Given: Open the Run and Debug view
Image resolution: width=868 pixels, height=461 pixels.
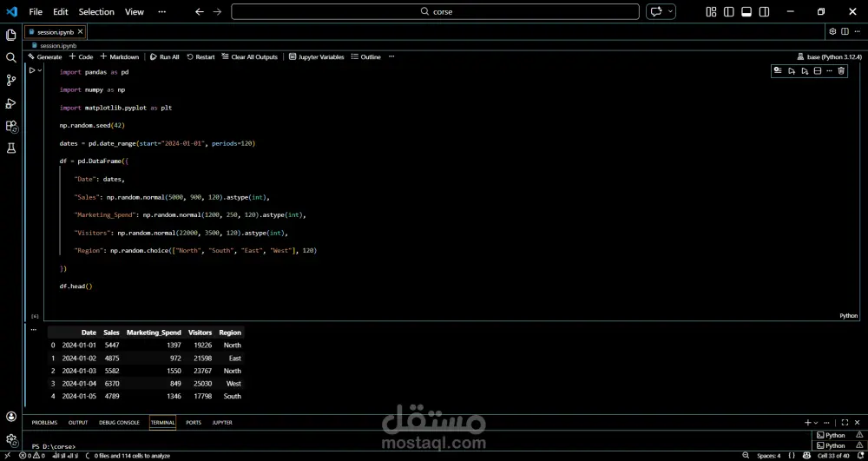Looking at the screenshot, I should pyautogui.click(x=11, y=103).
